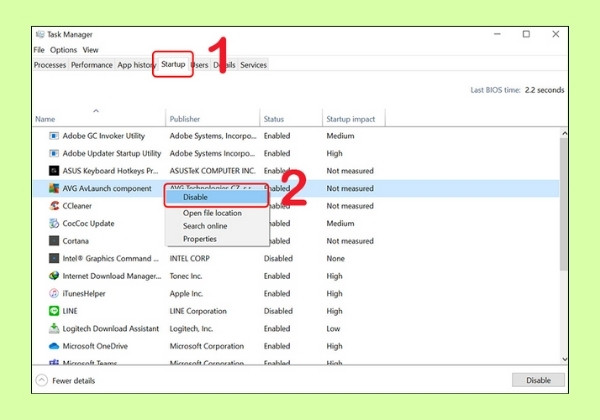The height and width of the screenshot is (420, 600).
Task: Collapse view with Fewer details chevron
Action: [x=42, y=380]
